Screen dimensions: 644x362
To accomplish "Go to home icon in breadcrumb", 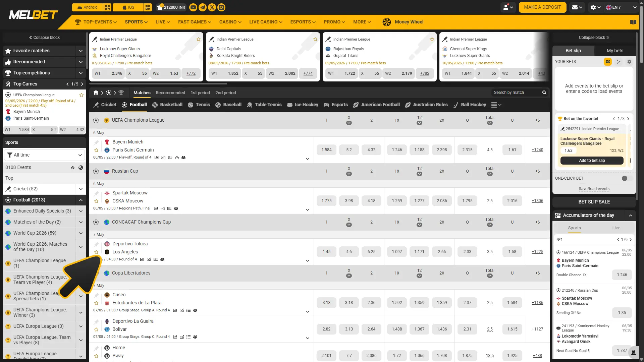I will (x=96, y=93).
